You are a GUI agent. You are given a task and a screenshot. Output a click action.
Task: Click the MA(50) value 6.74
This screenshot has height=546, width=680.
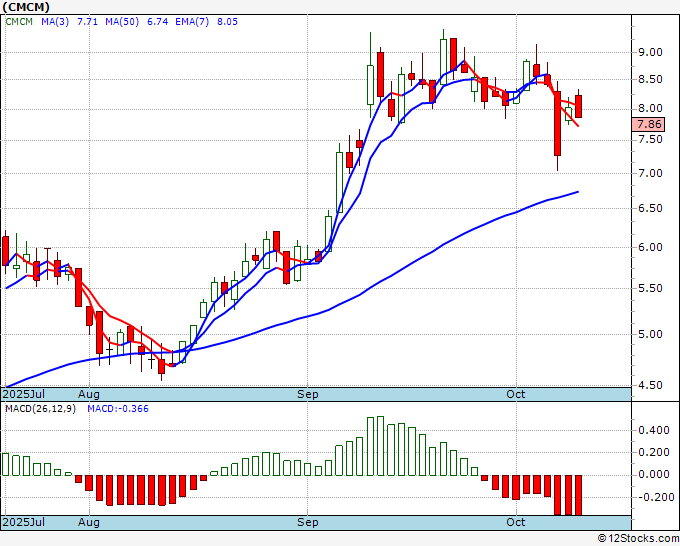pos(157,22)
